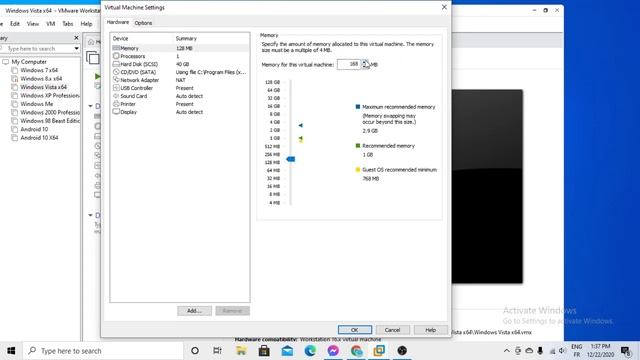The height and width of the screenshot is (360, 640).
Task: Click 4 GB on memory scale
Action: tap(275, 122)
